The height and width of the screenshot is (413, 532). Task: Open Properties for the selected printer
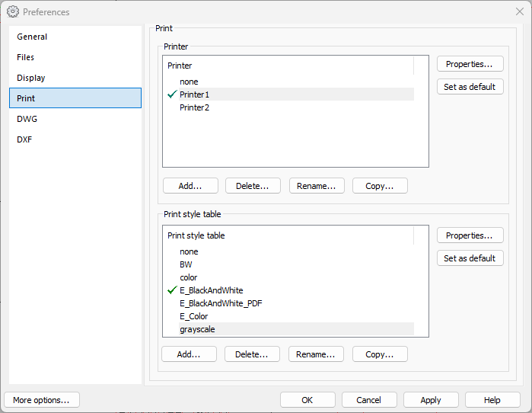point(470,64)
